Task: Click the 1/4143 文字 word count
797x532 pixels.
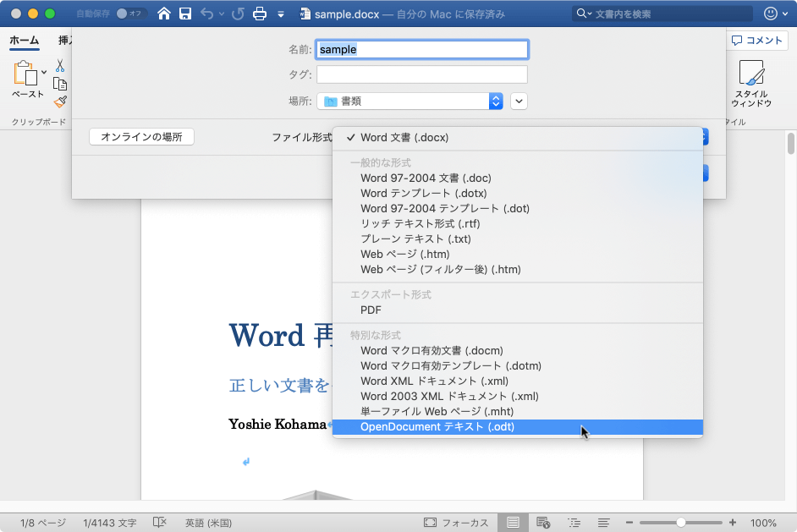Action: coord(110,523)
